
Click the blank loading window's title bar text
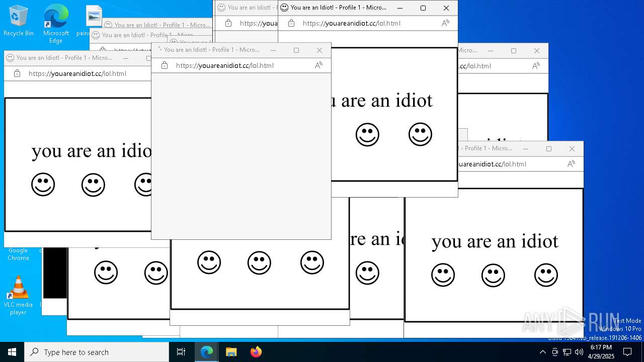pos(211,50)
